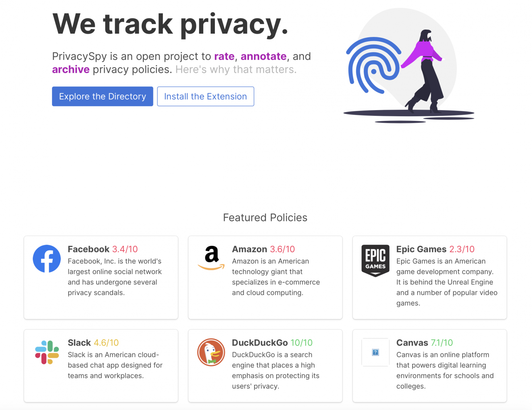Image resolution: width=532 pixels, height=410 pixels.
Task: Click the Featured Policies heading
Action: tap(265, 218)
